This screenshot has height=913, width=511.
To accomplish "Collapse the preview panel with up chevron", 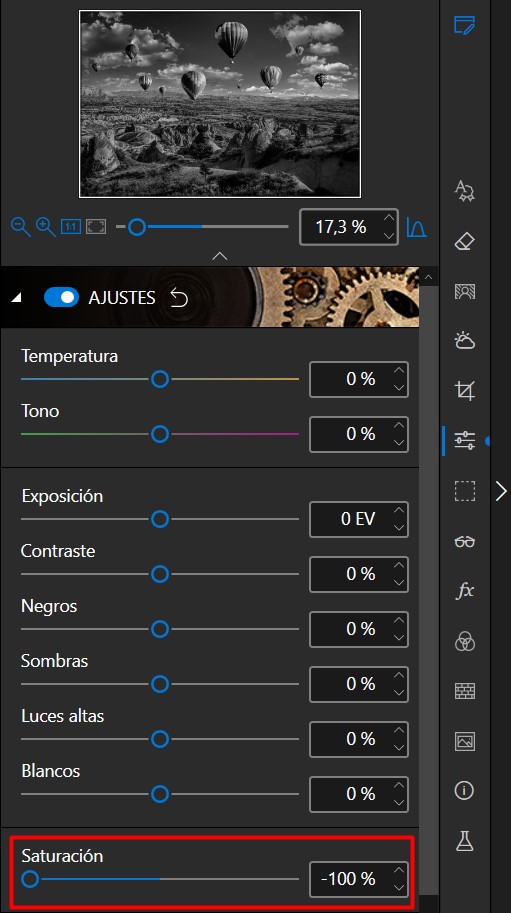I will [x=219, y=256].
